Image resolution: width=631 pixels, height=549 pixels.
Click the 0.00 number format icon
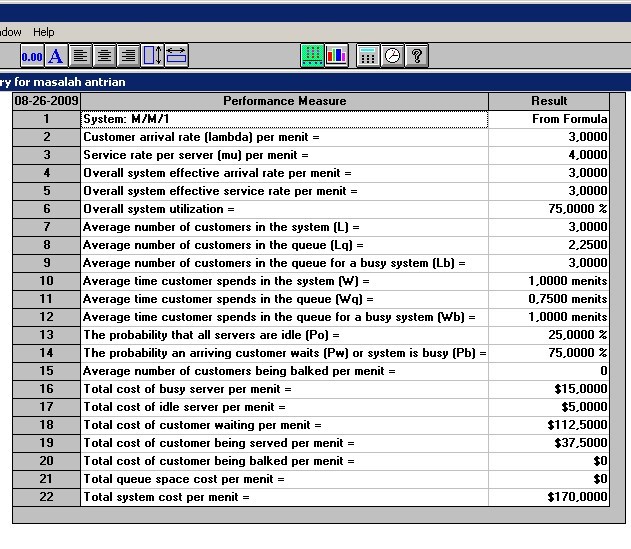pos(32,56)
